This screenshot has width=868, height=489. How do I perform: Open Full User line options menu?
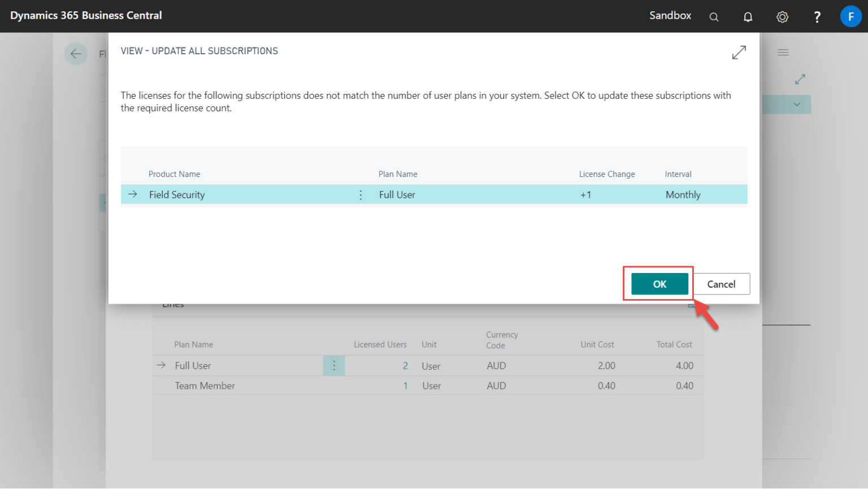point(334,366)
